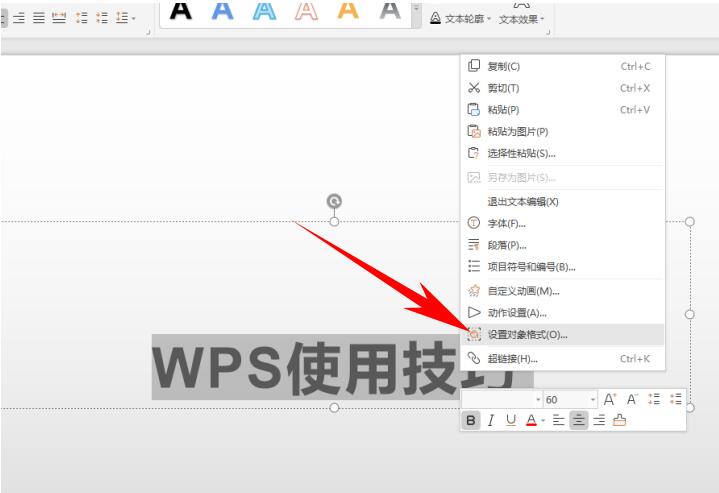Click the Paragraph (段落) icon
Screen dimensions: 719x493
click(474, 244)
